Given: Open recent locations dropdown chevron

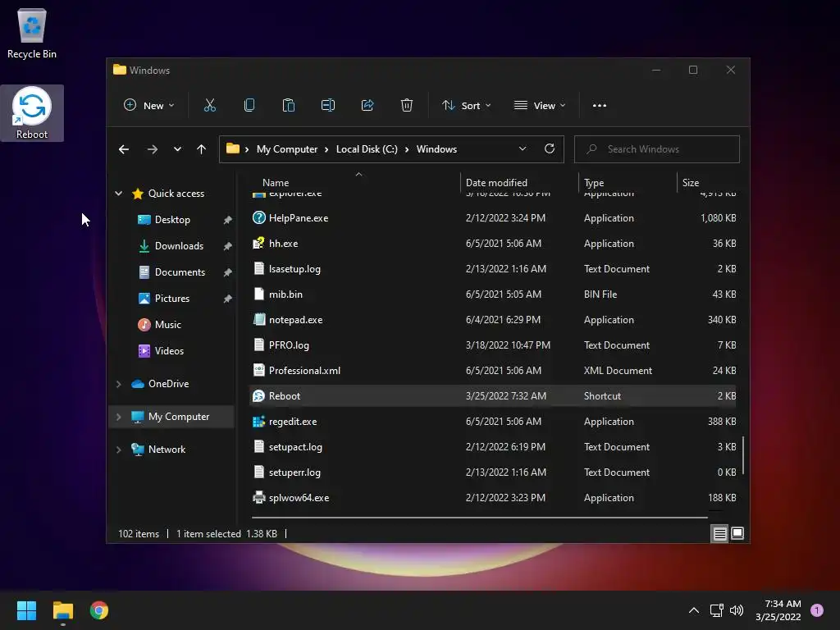Looking at the screenshot, I should point(177,149).
